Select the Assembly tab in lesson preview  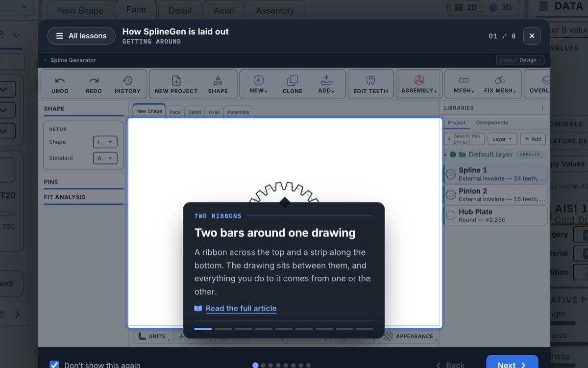[x=239, y=112]
